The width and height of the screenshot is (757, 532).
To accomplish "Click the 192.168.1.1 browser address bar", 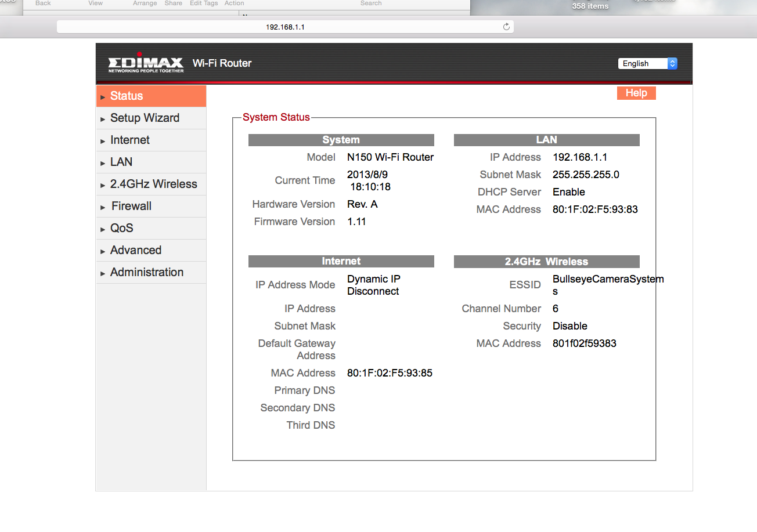I will 285,27.
